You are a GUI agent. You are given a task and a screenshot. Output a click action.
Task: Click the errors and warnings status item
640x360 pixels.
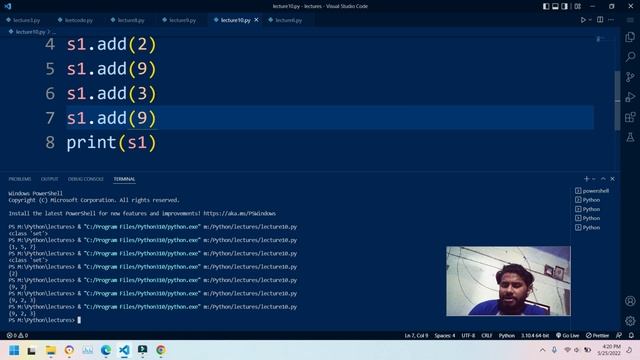point(17,335)
